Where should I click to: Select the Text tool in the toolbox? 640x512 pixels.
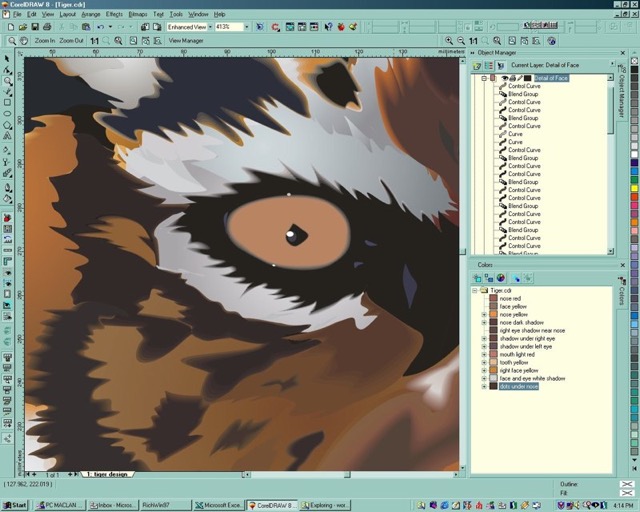(x=7, y=136)
